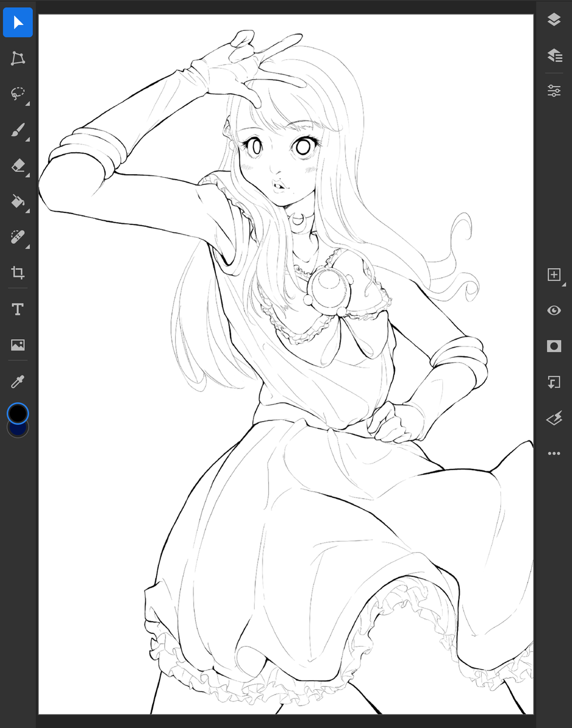Add a new layer with plus icon
This screenshot has height=728, width=572.
(x=554, y=275)
